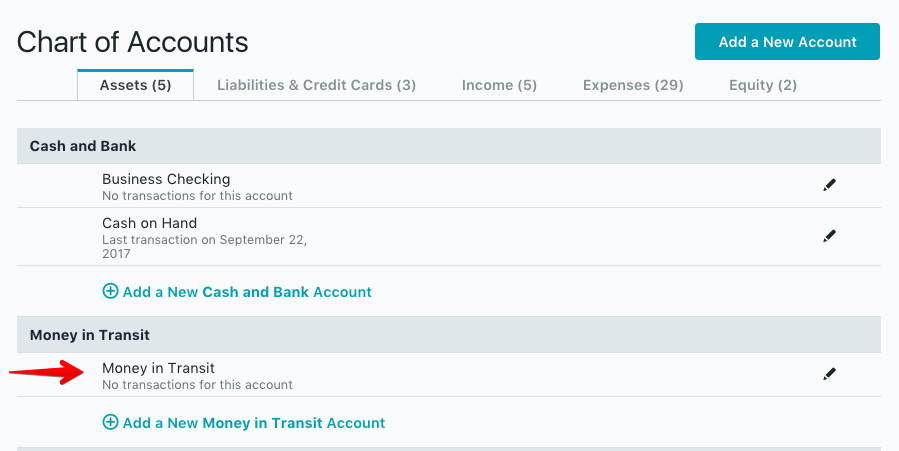Follow the Add a New Money in Transit Account link
899x451 pixels.
tap(254, 423)
